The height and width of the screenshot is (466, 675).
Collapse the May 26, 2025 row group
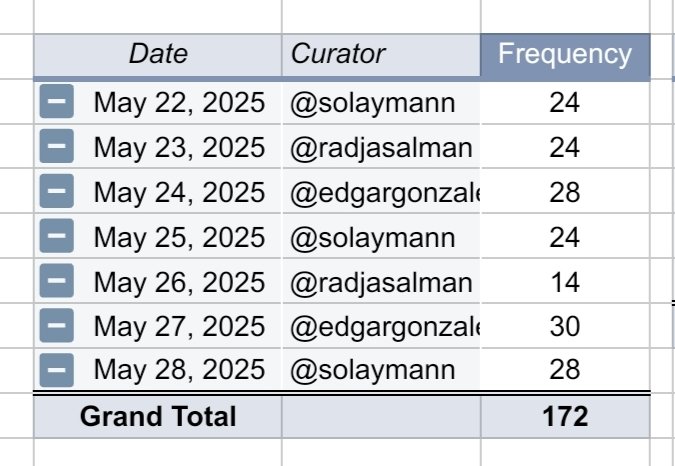(x=58, y=282)
